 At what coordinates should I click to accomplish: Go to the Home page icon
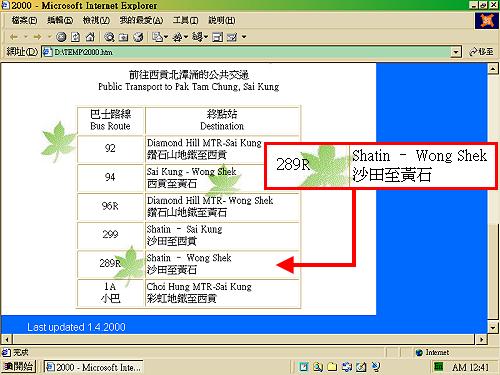tap(90, 37)
